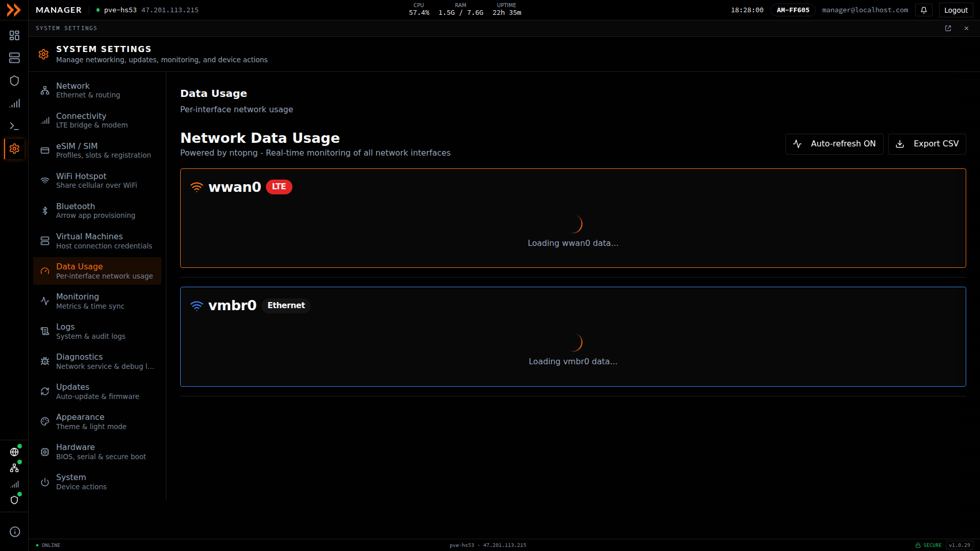Click the small signal status icon in rail
This screenshot has width=980, height=551.
coord(14,484)
